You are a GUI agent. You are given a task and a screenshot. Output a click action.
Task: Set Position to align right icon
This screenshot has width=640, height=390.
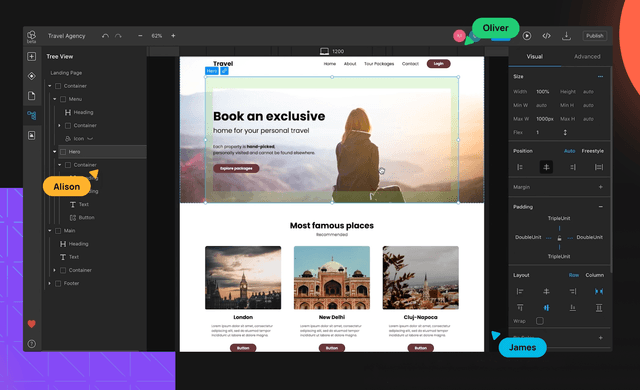coord(573,167)
